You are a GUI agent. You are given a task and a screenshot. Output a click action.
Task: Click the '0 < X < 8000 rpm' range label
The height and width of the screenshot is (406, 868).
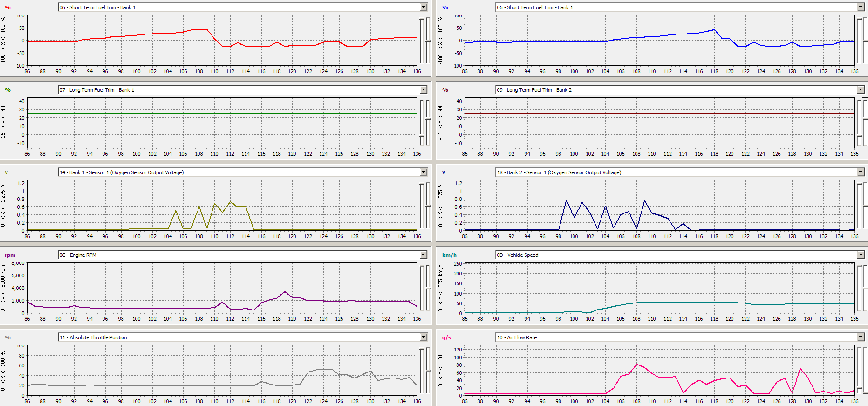click(x=3, y=288)
